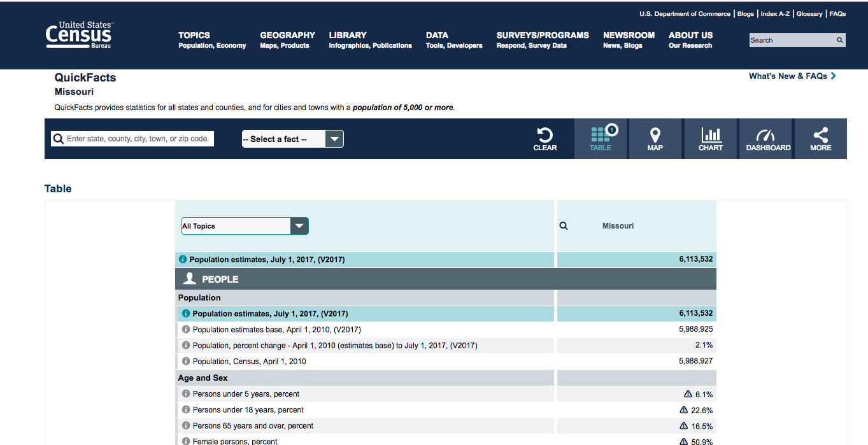This screenshot has height=445, width=868.
Task: Expand the All Topics dropdown
Action: 245,226
